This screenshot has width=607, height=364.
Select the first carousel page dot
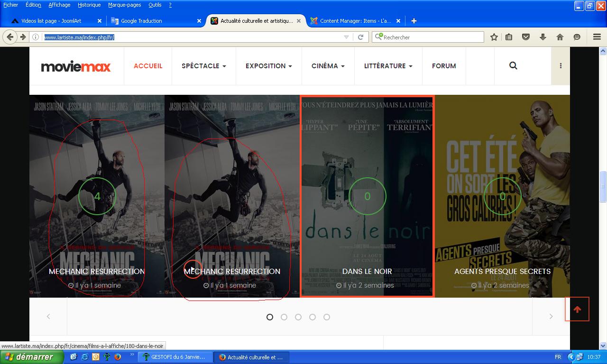point(270,317)
